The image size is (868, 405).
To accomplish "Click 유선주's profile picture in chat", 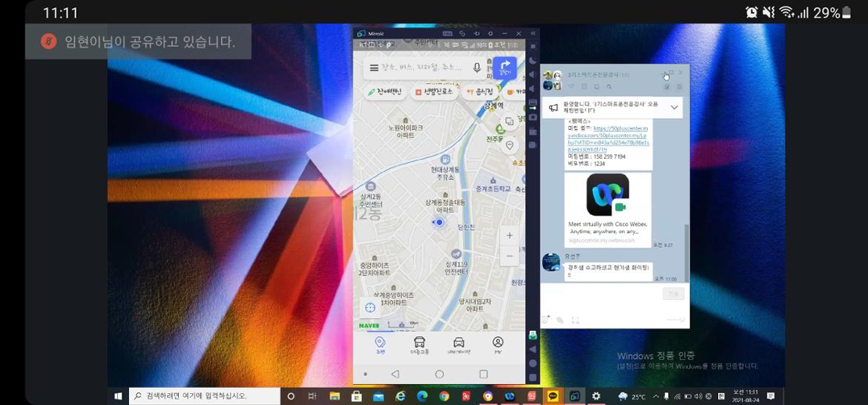I will [550, 262].
